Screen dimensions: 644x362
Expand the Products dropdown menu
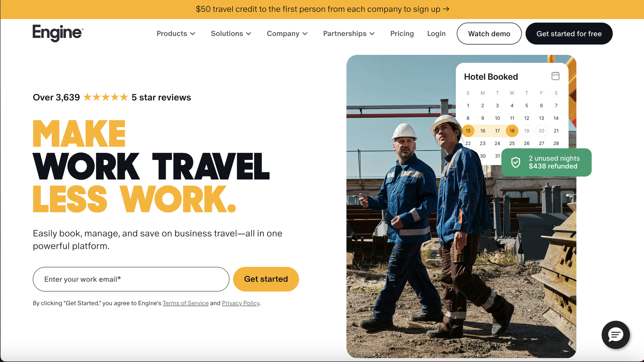point(176,34)
